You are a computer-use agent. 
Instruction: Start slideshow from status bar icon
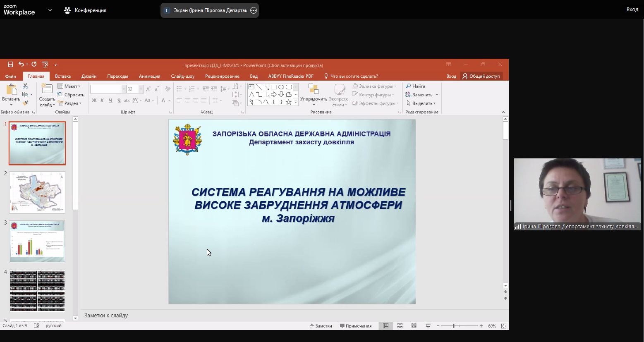428,326
